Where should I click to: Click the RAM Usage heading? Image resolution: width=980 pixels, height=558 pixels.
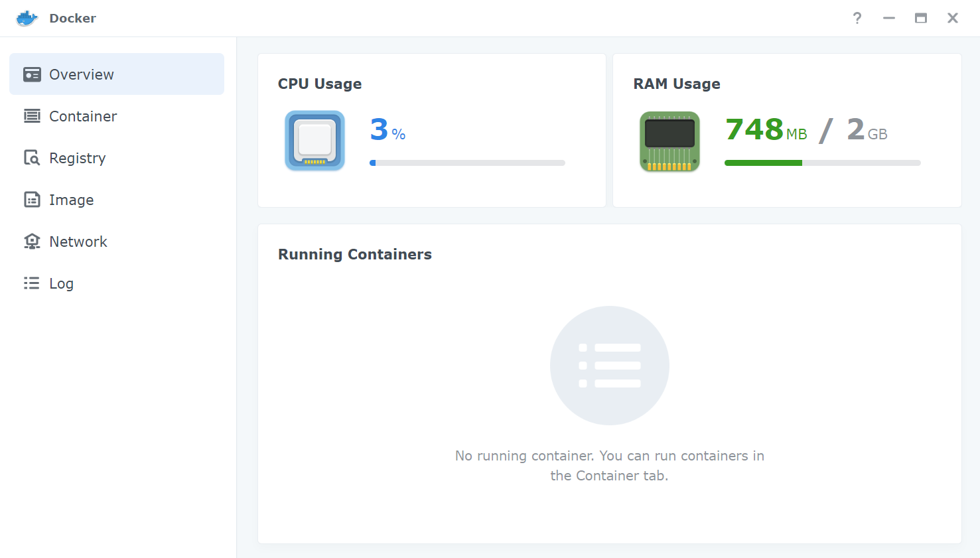click(677, 84)
